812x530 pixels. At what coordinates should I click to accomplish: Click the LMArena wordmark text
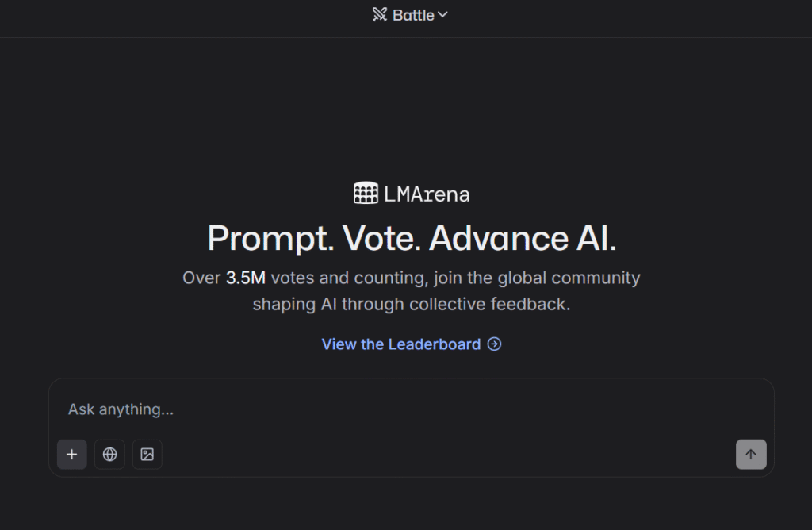[x=427, y=194]
